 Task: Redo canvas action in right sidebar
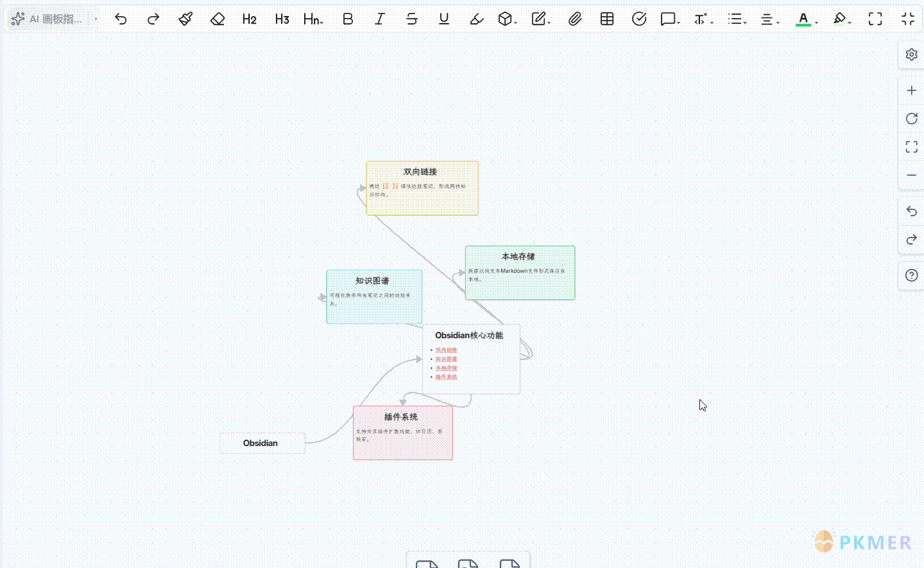(x=911, y=239)
